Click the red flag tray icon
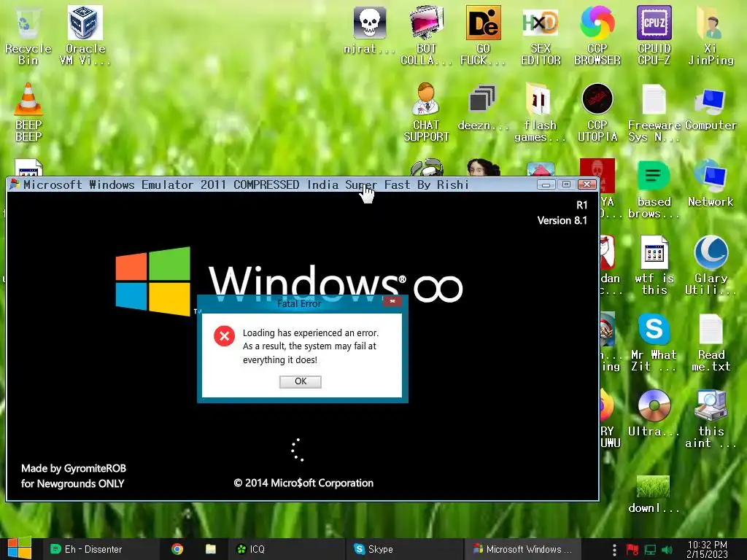747x560 pixels. pyautogui.click(x=632, y=550)
